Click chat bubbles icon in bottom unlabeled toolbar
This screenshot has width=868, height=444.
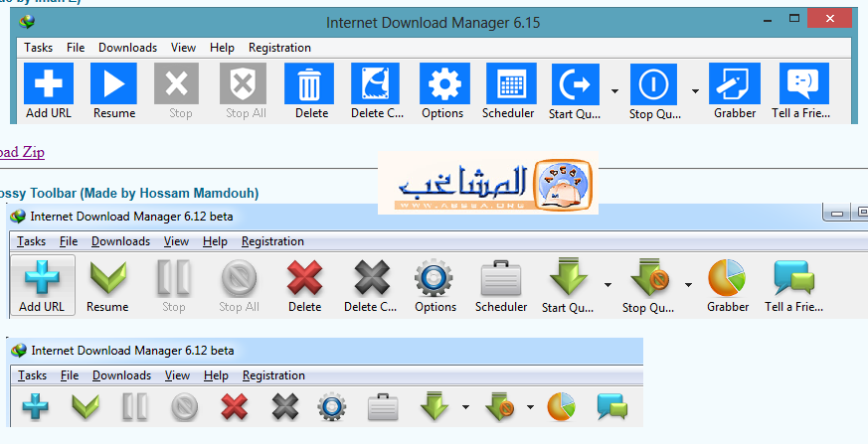612,407
